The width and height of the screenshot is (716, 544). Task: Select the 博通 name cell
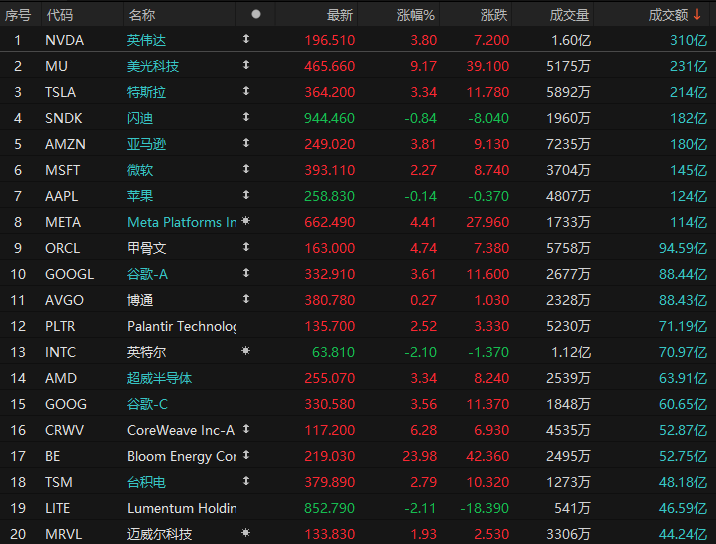[x=140, y=300]
